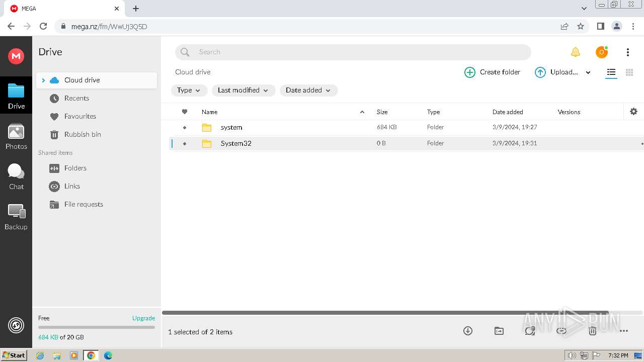The image size is (644, 362).
Task: Click the Upgrade link
Action: [x=143, y=318]
